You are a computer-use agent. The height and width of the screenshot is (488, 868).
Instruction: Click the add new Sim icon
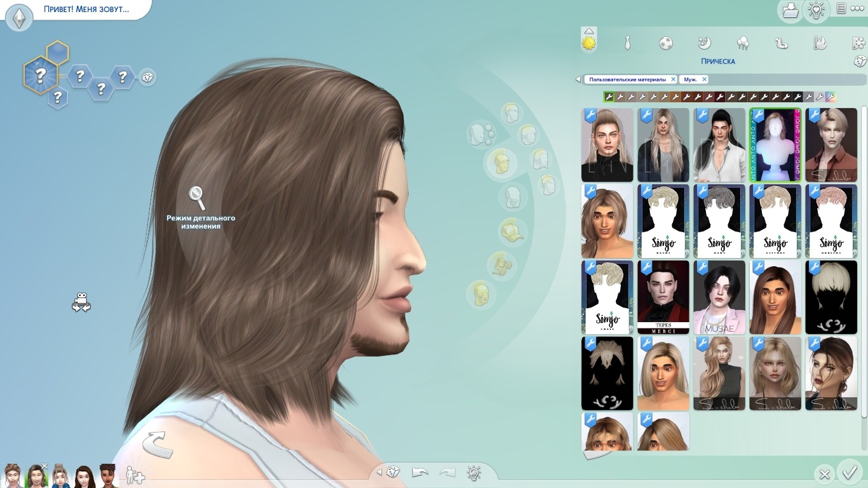135,475
